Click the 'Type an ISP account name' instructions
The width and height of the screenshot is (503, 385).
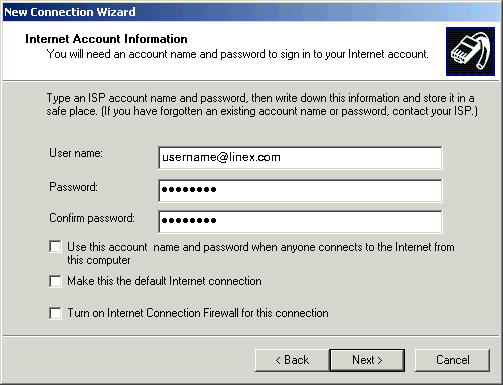[262, 104]
